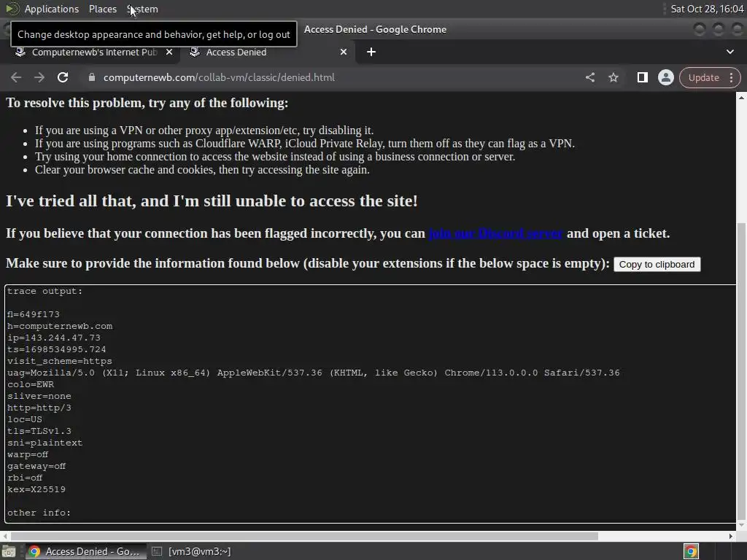The height and width of the screenshot is (560, 747).
Task: Click the h=computernewb.com line
Action: [60, 326]
